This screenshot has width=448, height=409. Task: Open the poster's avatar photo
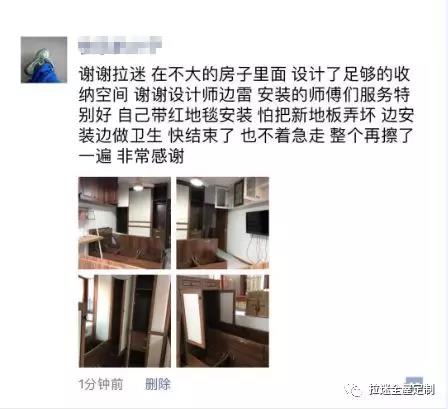tap(44, 60)
